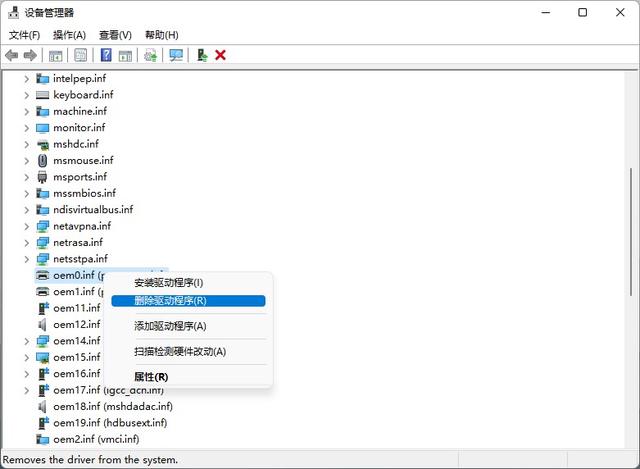Screen dimensions: 640x469
Task: Click the printer icon beside oem1.inf
Action: [42, 292]
